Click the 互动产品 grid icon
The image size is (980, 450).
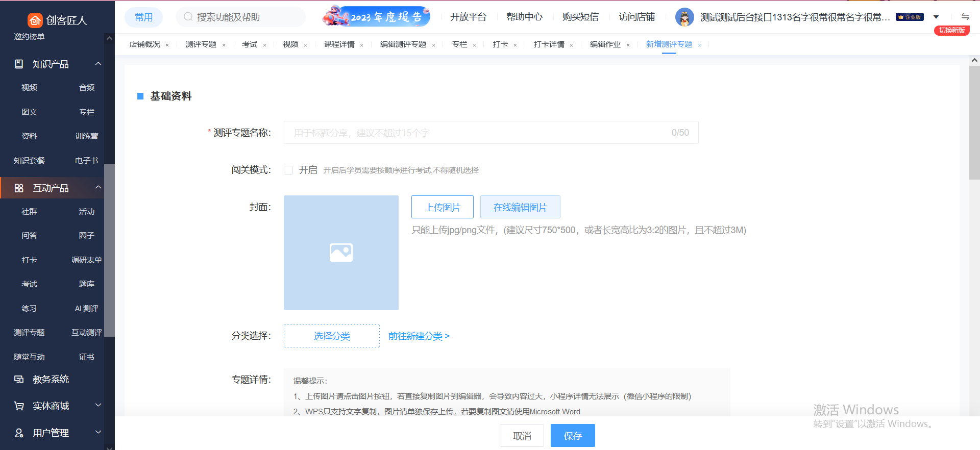(x=19, y=188)
